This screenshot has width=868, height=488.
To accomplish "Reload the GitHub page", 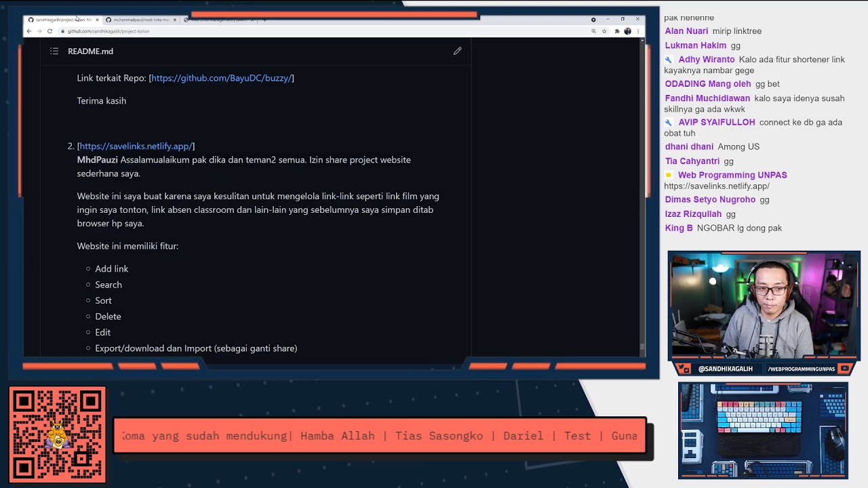I will click(x=50, y=31).
